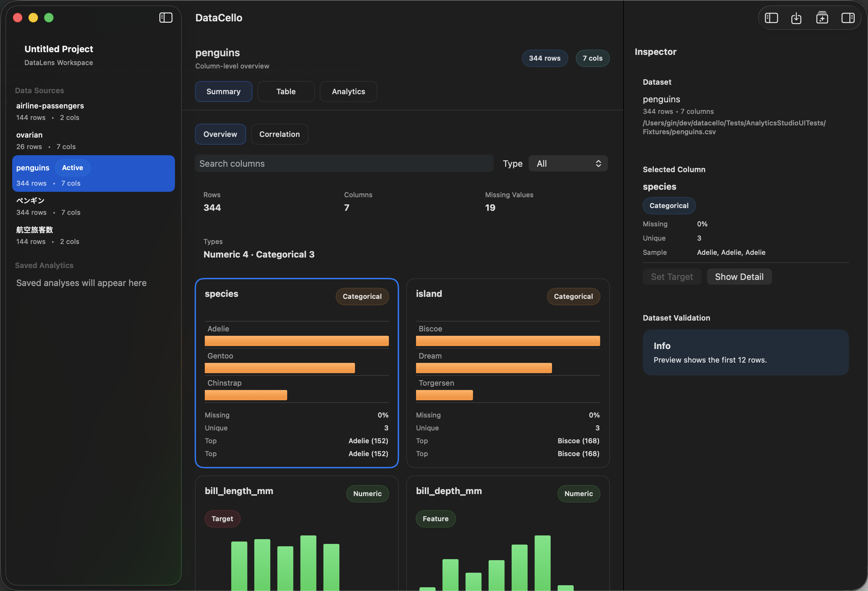Screen dimensions: 868x591
Task: Click 'Saved analyses will appear here' text
Action: coord(81,283)
